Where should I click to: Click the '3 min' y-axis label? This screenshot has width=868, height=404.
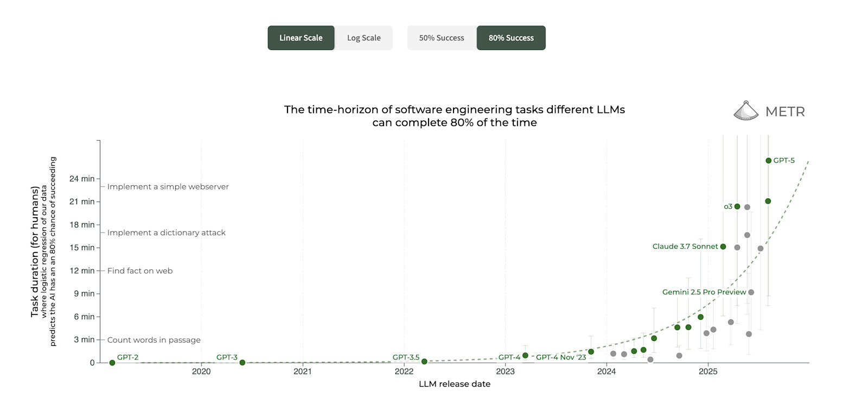click(x=85, y=339)
